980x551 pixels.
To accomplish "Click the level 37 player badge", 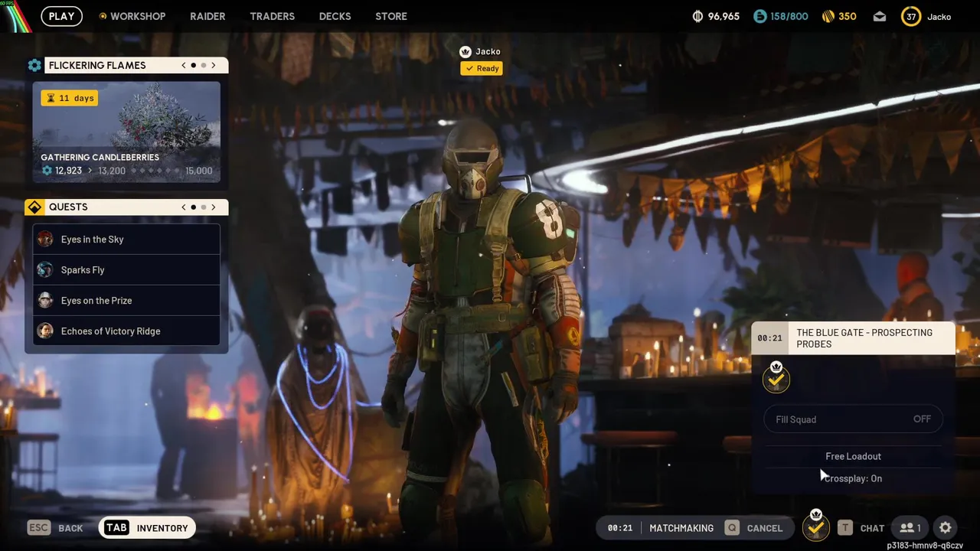I will pyautogui.click(x=911, y=16).
